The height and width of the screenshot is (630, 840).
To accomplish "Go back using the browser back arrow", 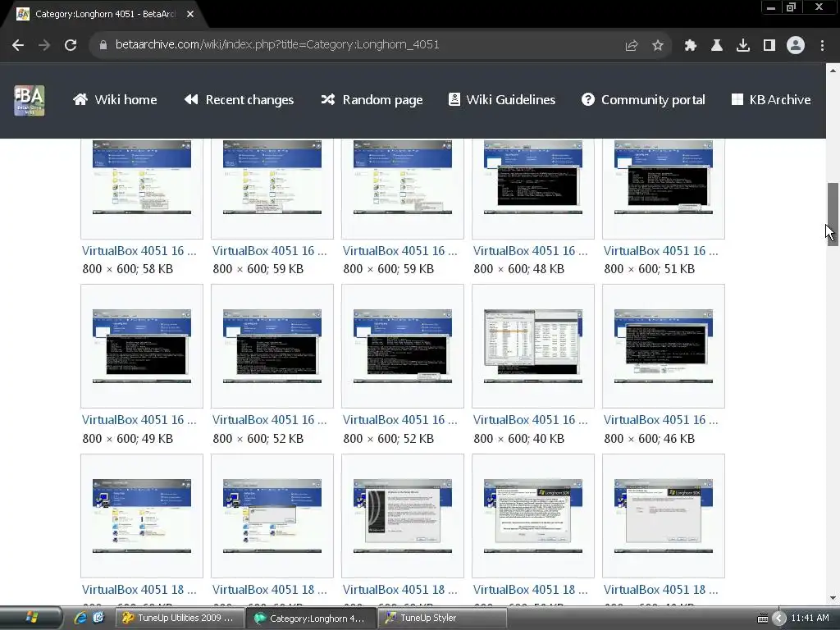I will click(18, 45).
